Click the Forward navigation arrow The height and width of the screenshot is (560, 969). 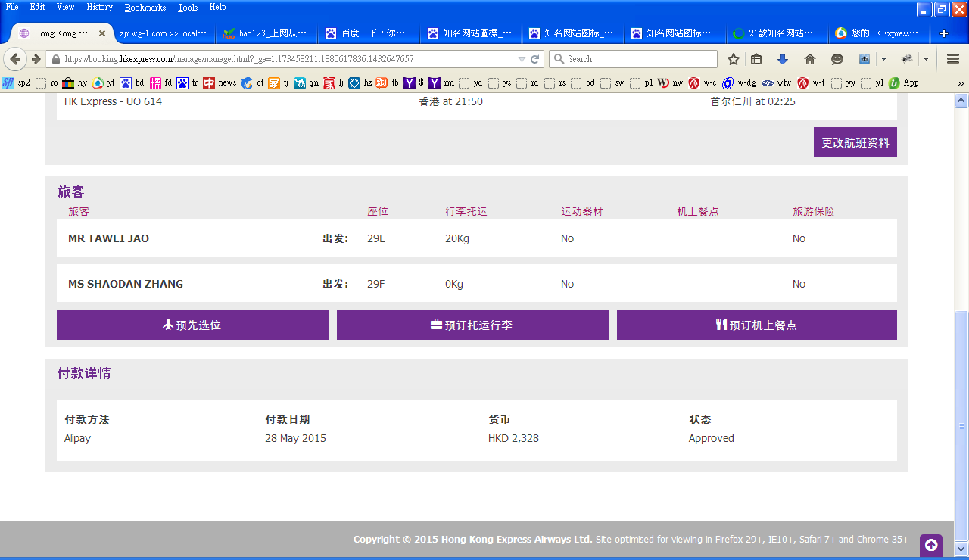[36, 59]
